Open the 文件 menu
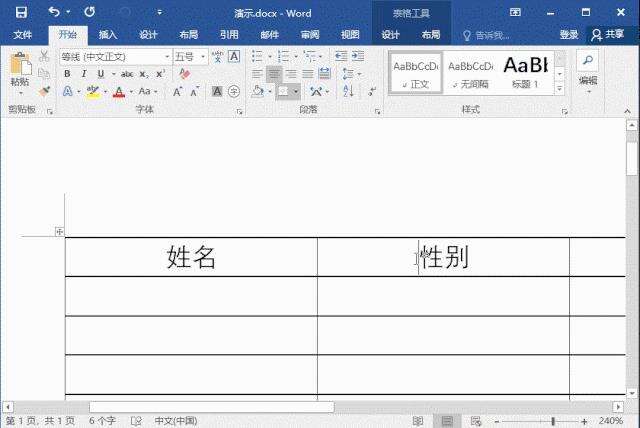640x428 pixels. [23, 35]
